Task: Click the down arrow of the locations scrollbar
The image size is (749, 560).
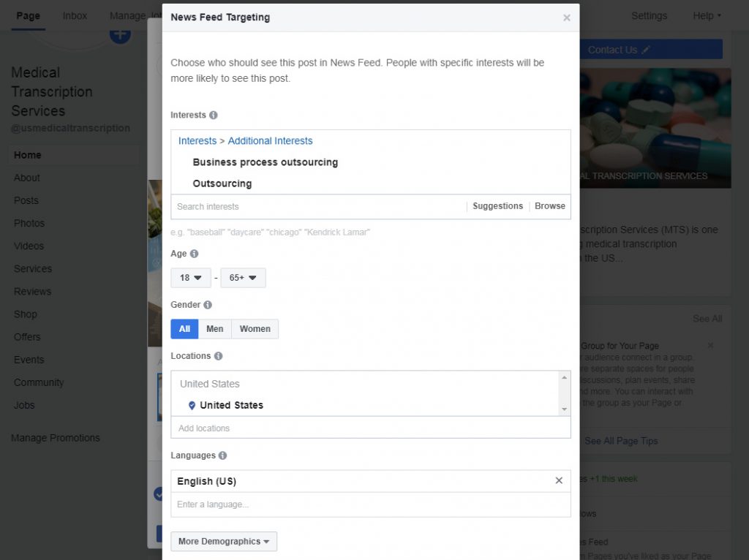Action: click(x=564, y=409)
